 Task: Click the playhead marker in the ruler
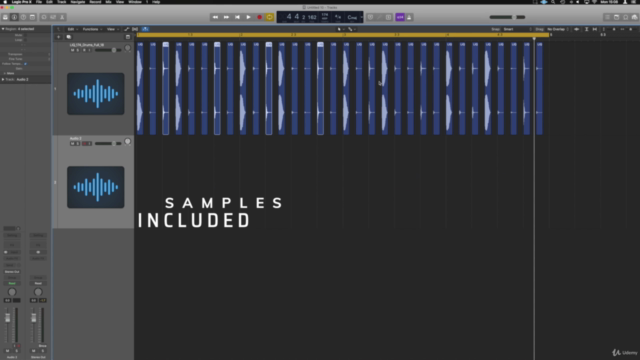click(534, 38)
